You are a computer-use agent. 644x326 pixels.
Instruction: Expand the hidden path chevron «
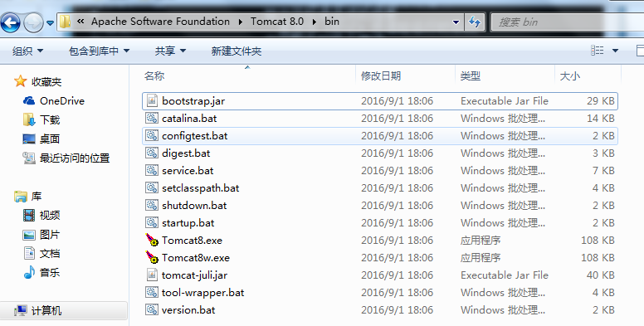pyautogui.click(x=80, y=22)
